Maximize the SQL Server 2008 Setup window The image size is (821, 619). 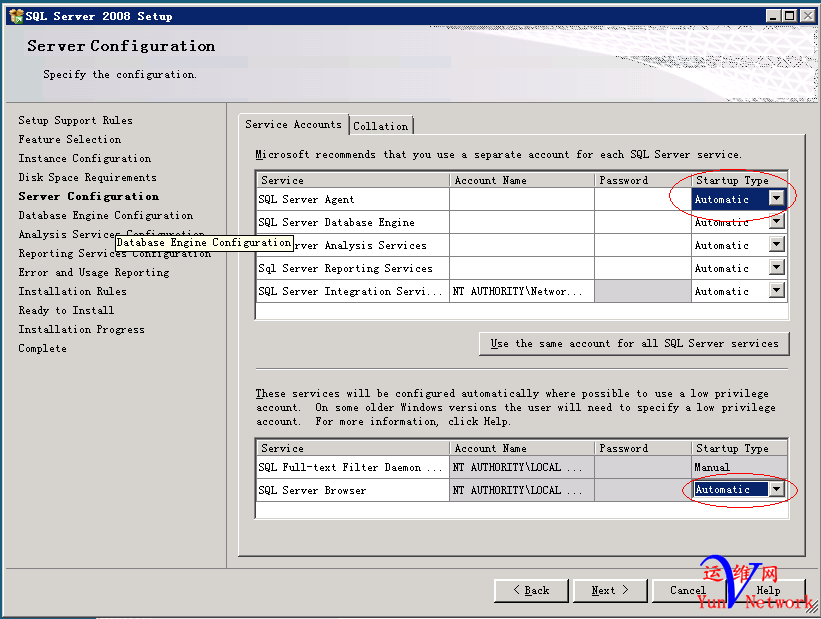tap(789, 16)
